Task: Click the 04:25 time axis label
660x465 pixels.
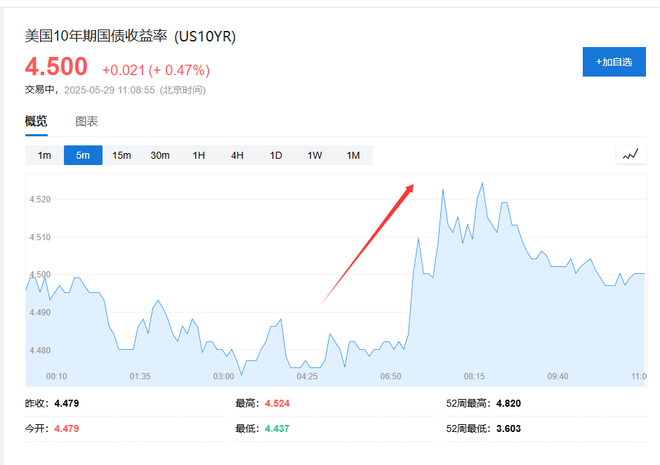Action: click(x=307, y=376)
